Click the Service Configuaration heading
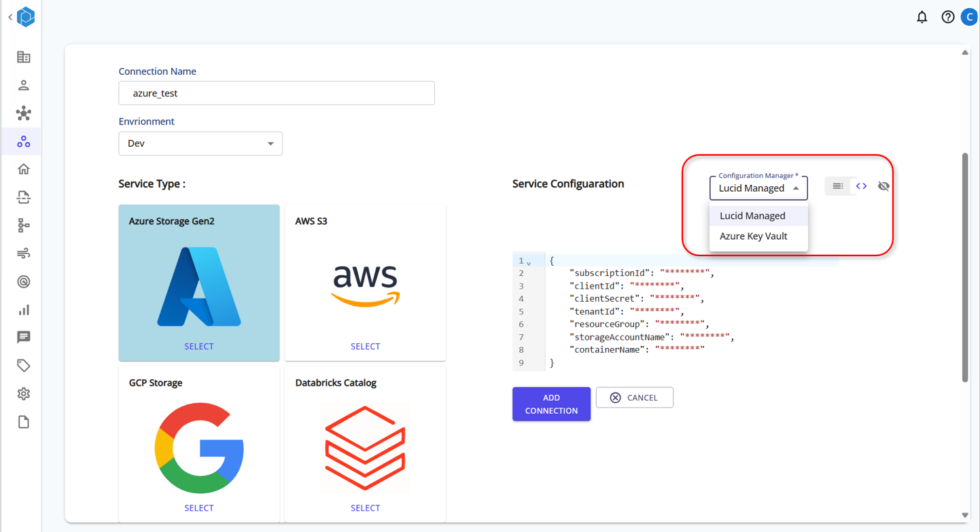The height and width of the screenshot is (532, 980). [568, 184]
